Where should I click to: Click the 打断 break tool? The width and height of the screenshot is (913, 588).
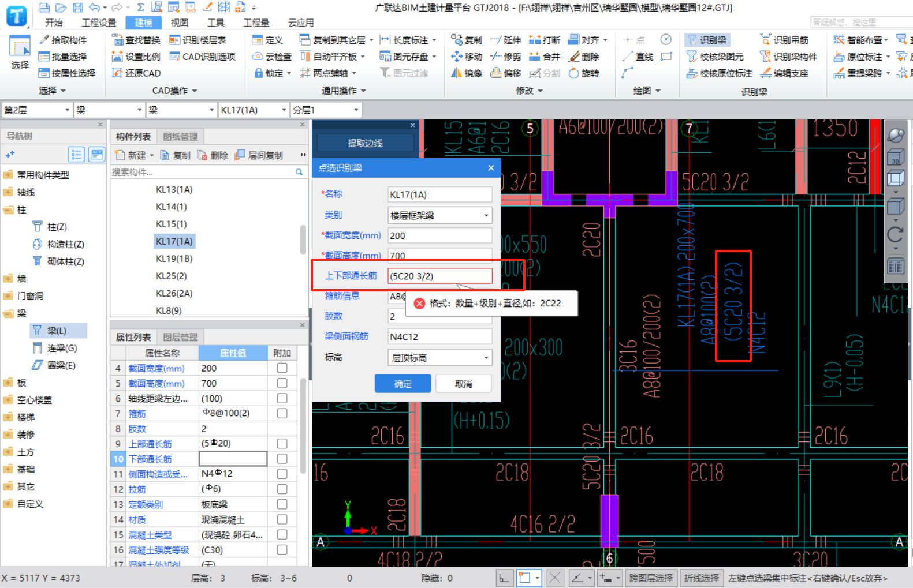545,40
